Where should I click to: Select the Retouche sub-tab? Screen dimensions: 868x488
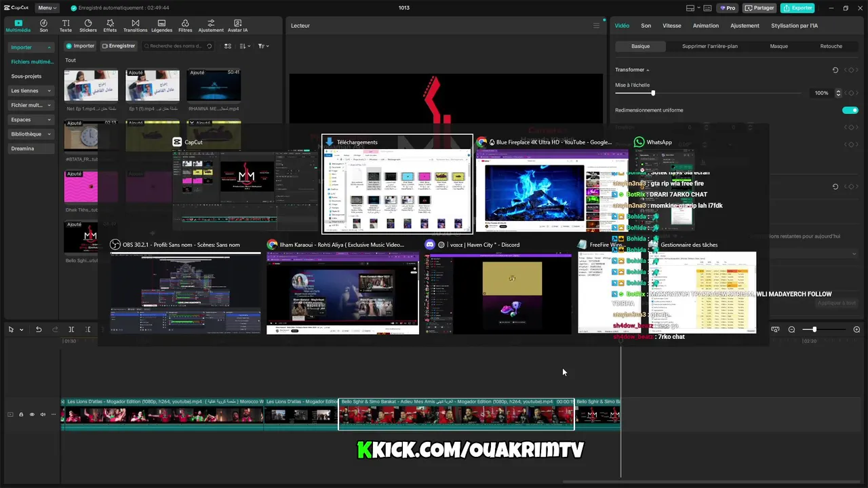[x=831, y=46]
